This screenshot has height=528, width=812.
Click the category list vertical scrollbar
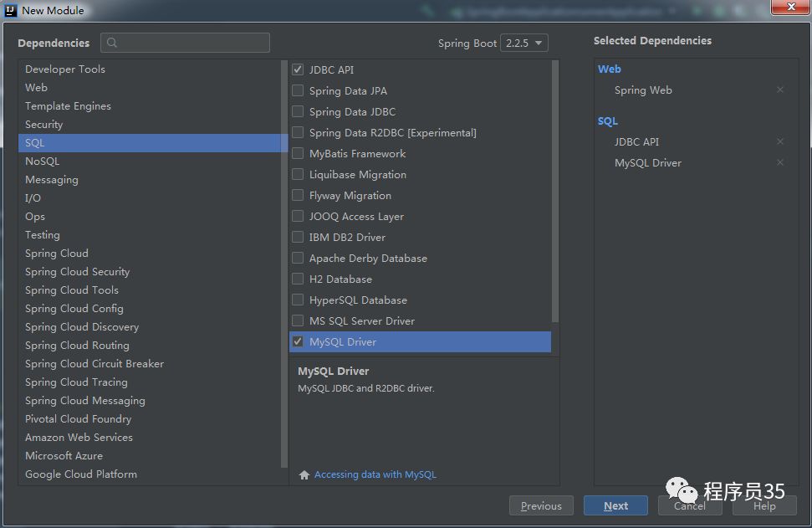(x=284, y=264)
